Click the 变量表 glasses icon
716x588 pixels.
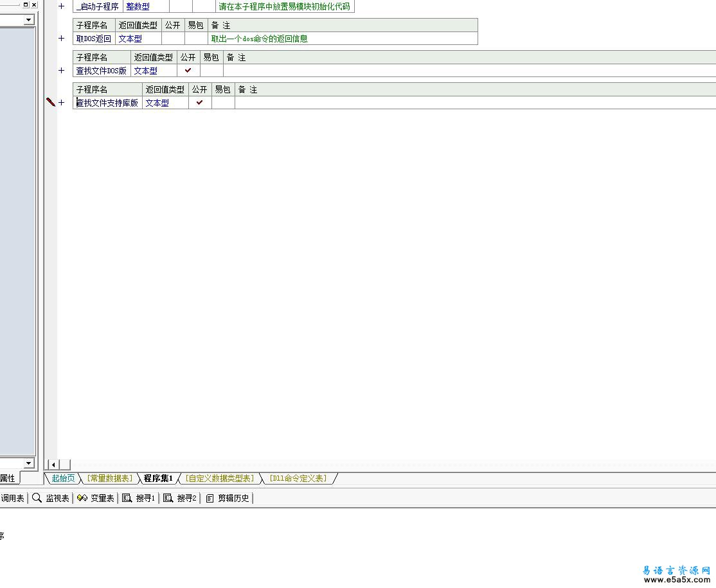click(82, 498)
